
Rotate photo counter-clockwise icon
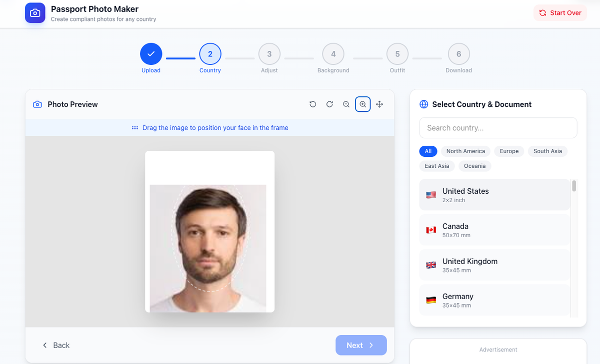(x=313, y=104)
